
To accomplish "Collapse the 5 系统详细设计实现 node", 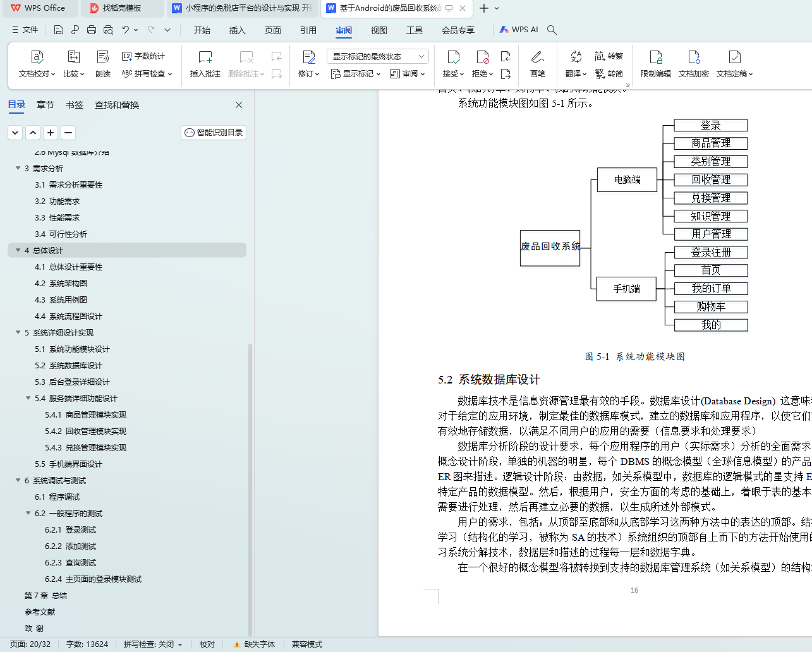I will coord(18,332).
